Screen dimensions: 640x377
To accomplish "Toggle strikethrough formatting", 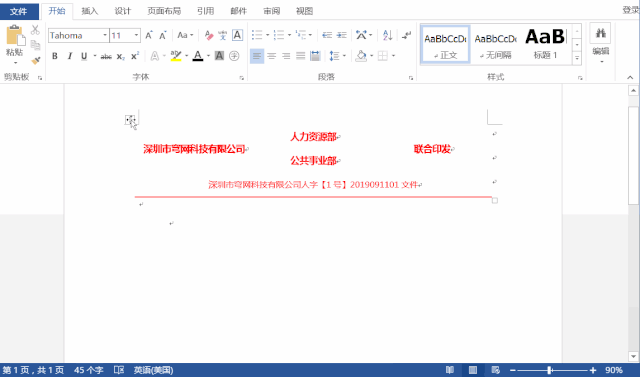I will coord(106,56).
